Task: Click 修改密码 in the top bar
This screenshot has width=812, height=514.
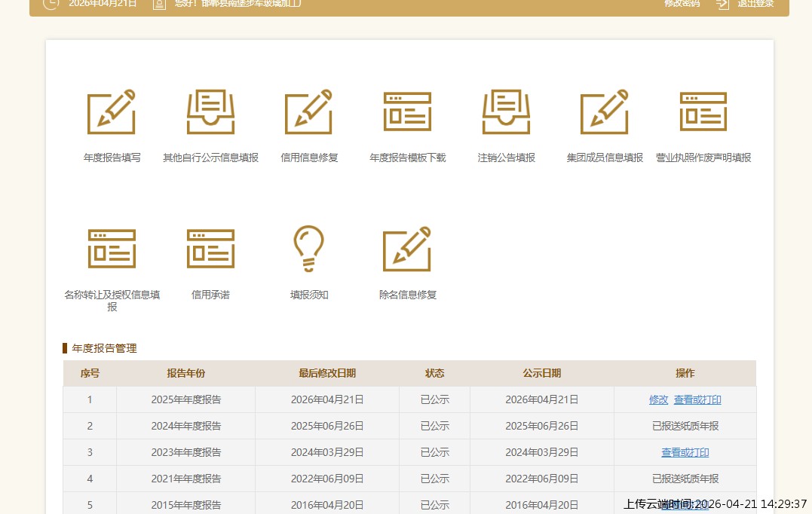Action: [682, 3]
